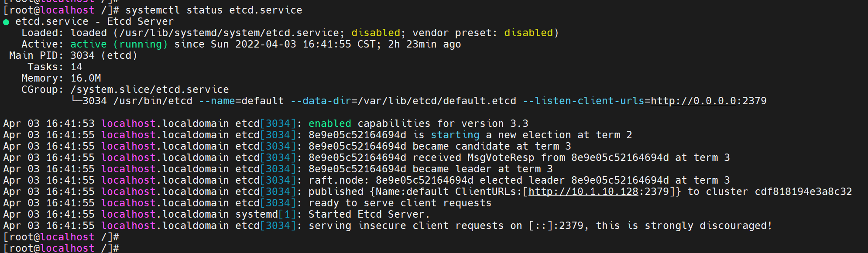Click the last [root@localhost /]# shell prompt
This screenshot has height=253, width=868.
(x=61, y=248)
